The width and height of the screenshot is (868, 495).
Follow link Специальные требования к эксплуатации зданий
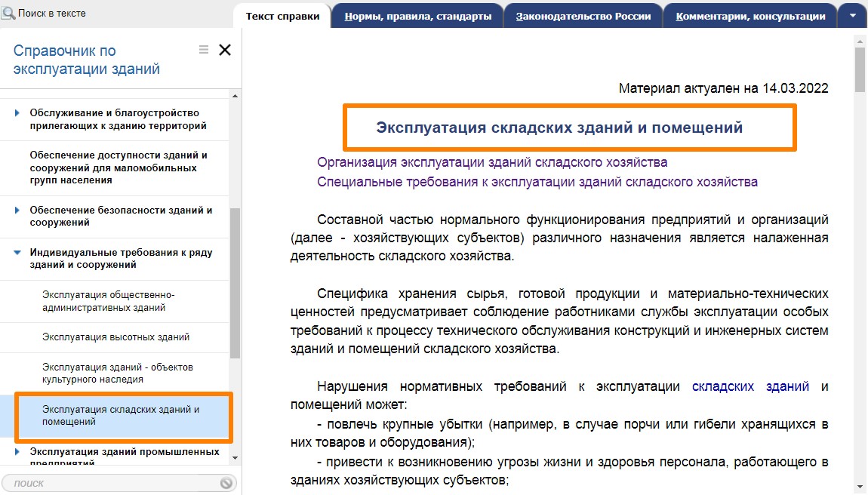click(537, 182)
